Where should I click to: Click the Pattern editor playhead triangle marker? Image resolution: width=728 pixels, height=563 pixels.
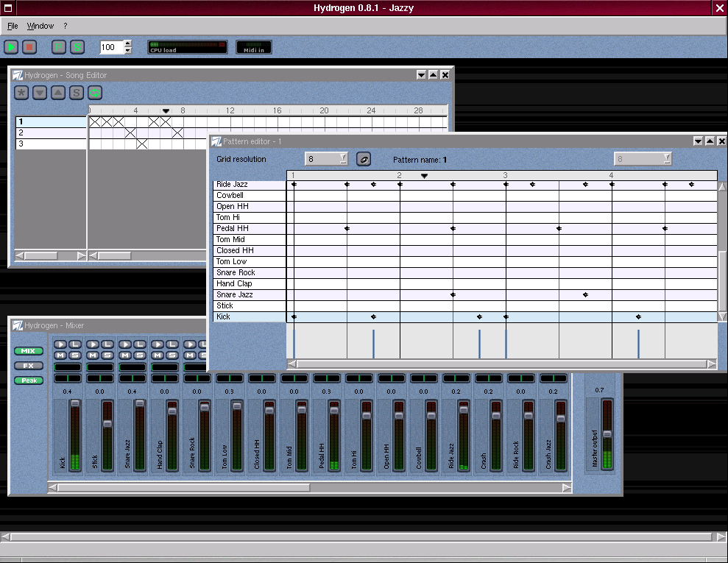click(424, 176)
